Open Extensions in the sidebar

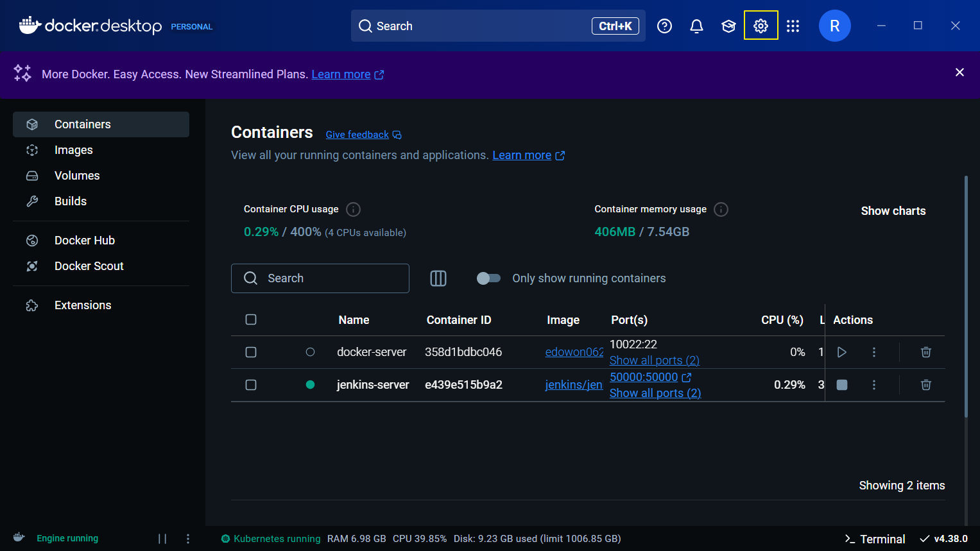pyautogui.click(x=101, y=305)
